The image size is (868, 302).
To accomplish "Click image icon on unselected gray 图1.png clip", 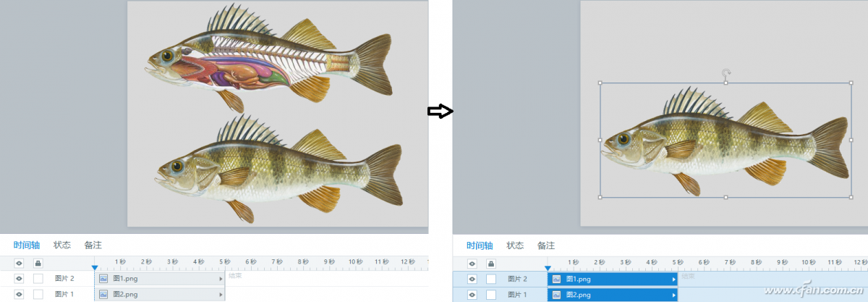I will (x=103, y=278).
